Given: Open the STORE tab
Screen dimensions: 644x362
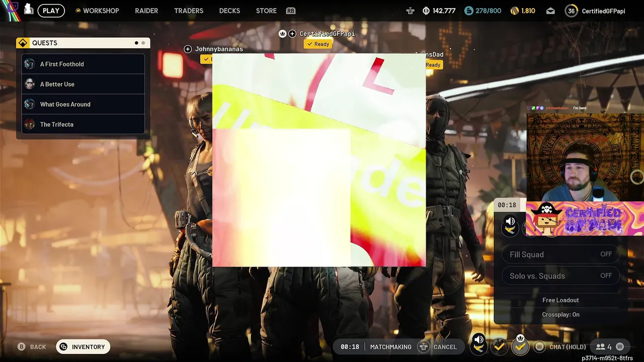Looking at the screenshot, I should 266,11.
